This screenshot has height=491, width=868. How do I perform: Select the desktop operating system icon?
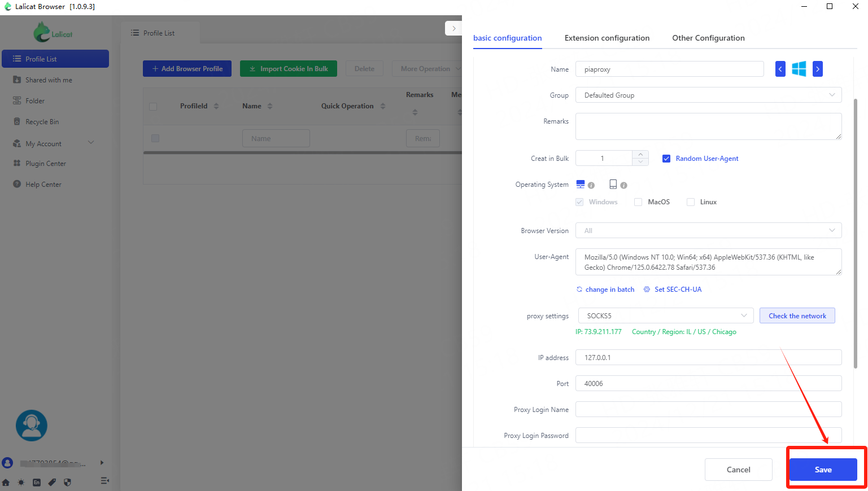click(x=580, y=185)
